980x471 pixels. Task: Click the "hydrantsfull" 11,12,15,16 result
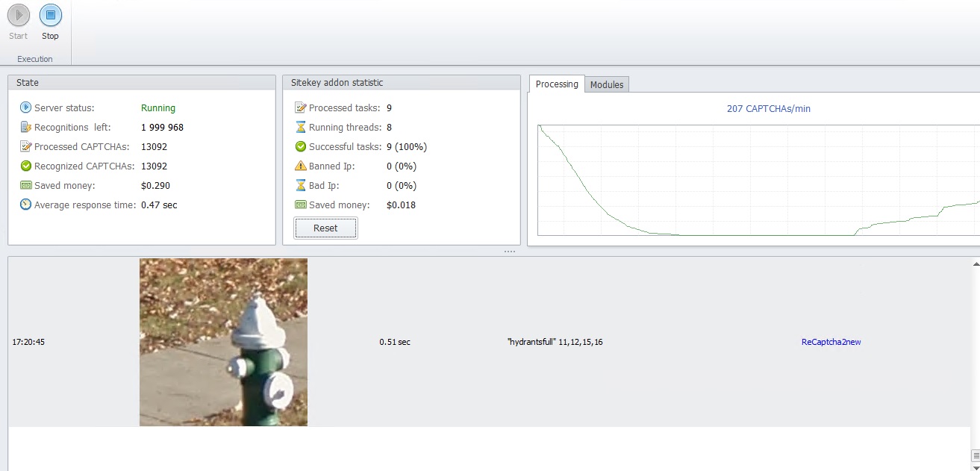tap(555, 342)
